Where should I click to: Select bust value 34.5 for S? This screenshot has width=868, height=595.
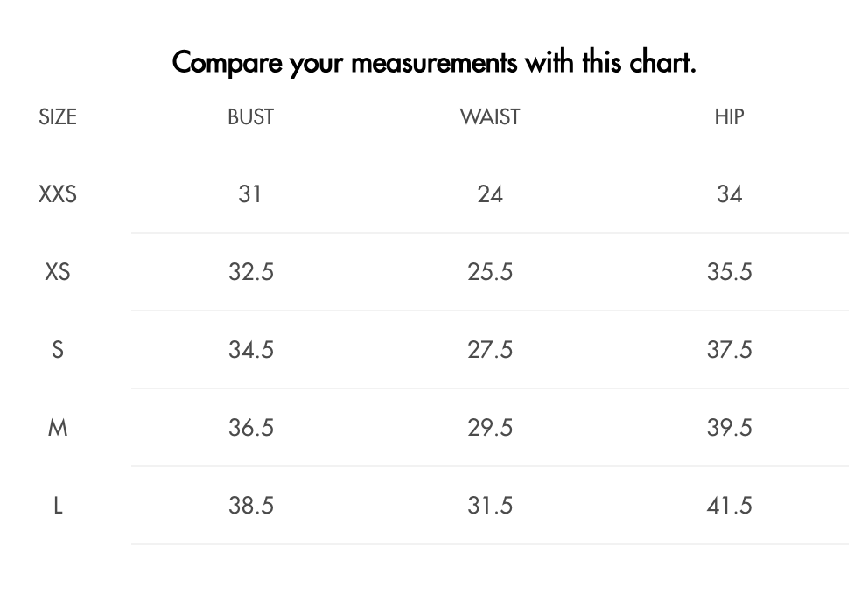[x=251, y=350]
